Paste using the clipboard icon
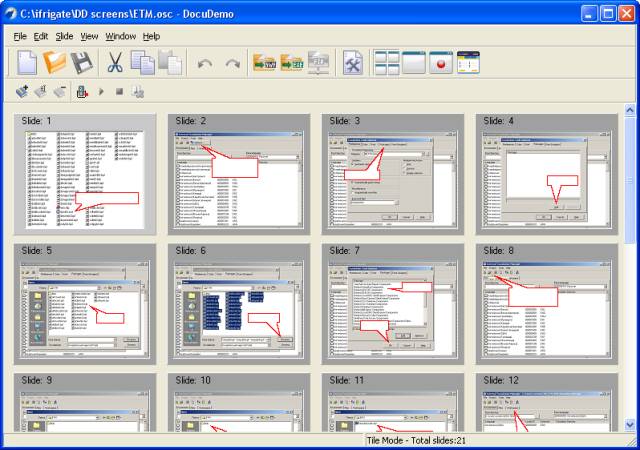This screenshot has height=450, width=640. 170,63
